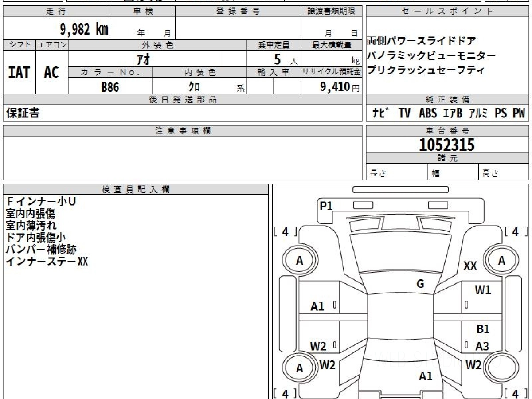Select the color code B86 field

[x=110, y=87]
